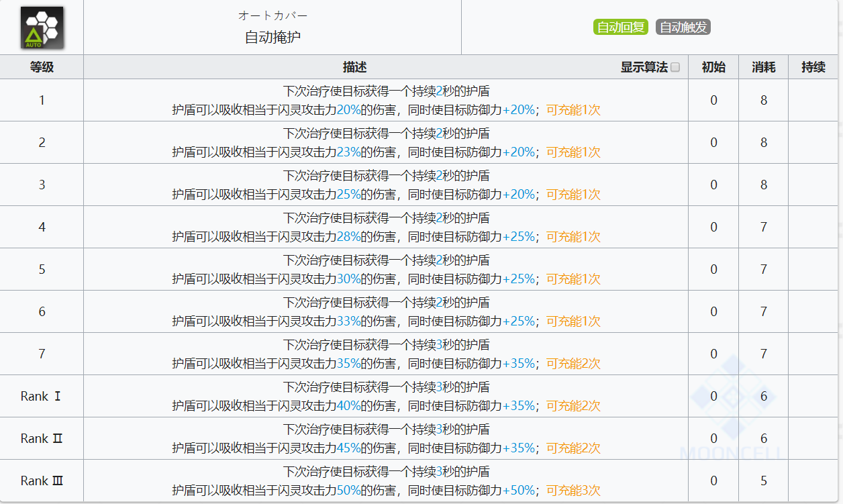Select the level 7 row label

pyautogui.click(x=42, y=354)
